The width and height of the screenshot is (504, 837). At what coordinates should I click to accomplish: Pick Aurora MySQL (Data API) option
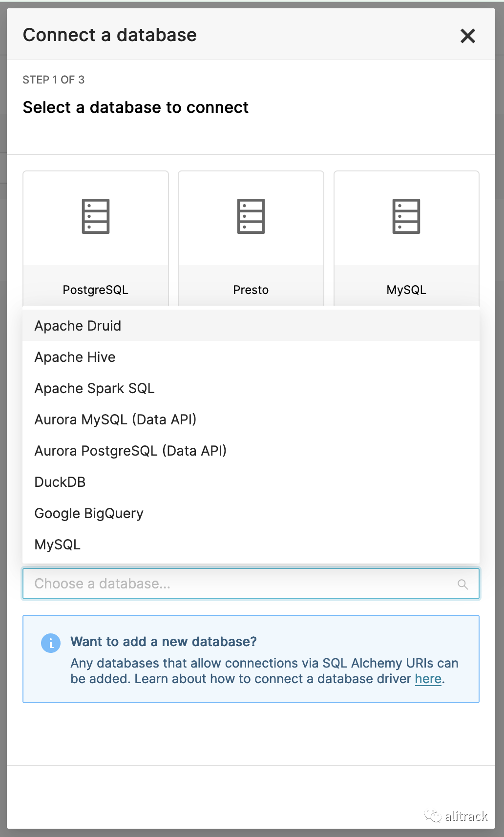(116, 419)
